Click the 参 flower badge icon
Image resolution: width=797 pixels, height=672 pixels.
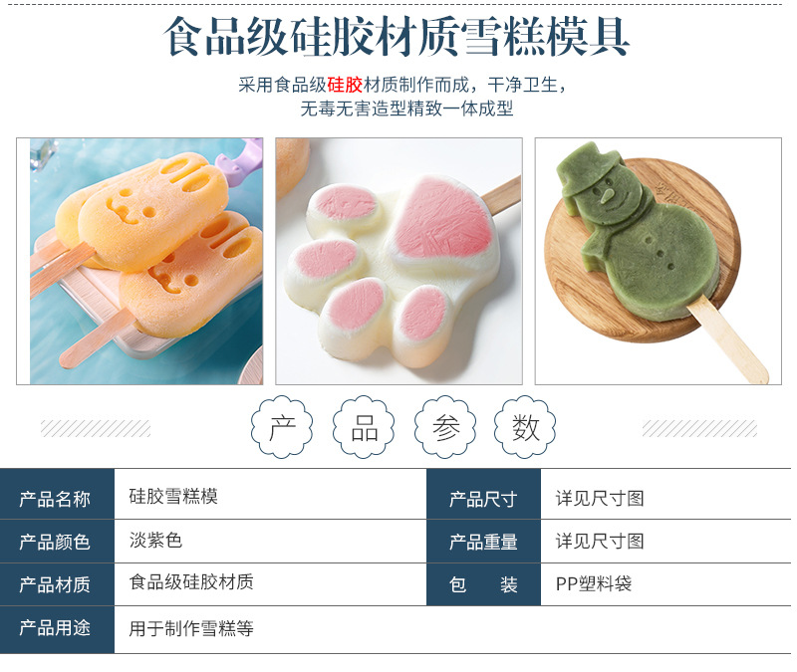445,427
